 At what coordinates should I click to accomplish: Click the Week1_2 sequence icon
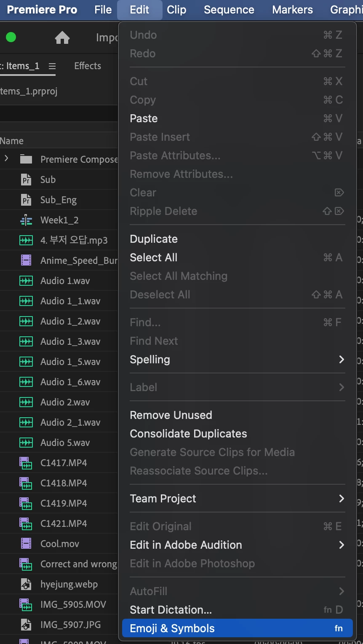tap(26, 220)
